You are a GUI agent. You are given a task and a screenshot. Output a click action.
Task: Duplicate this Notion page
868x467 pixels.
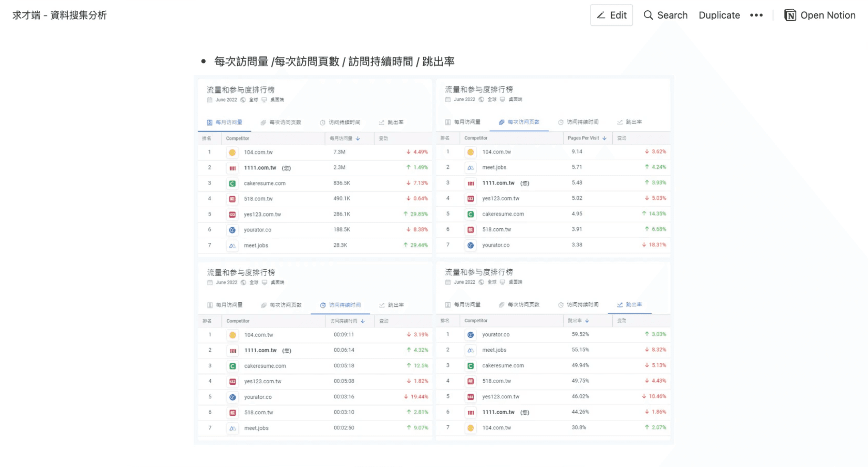click(719, 15)
